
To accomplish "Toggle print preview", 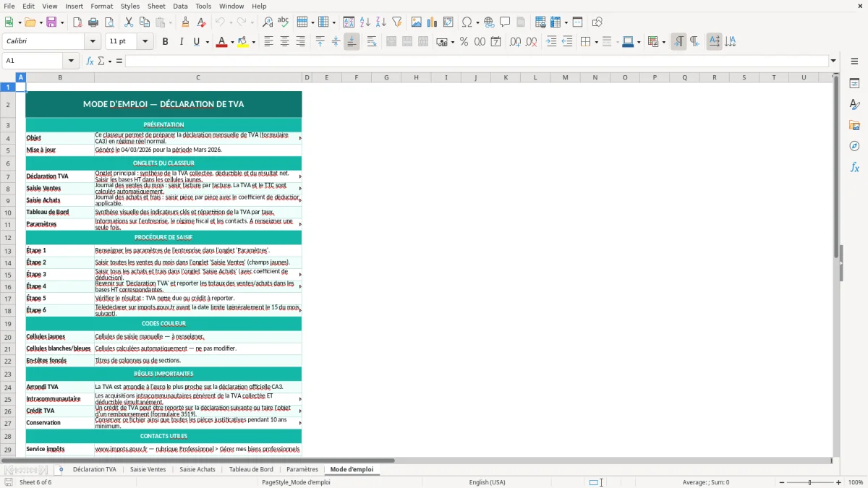I will pyautogui.click(x=109, y=22).
